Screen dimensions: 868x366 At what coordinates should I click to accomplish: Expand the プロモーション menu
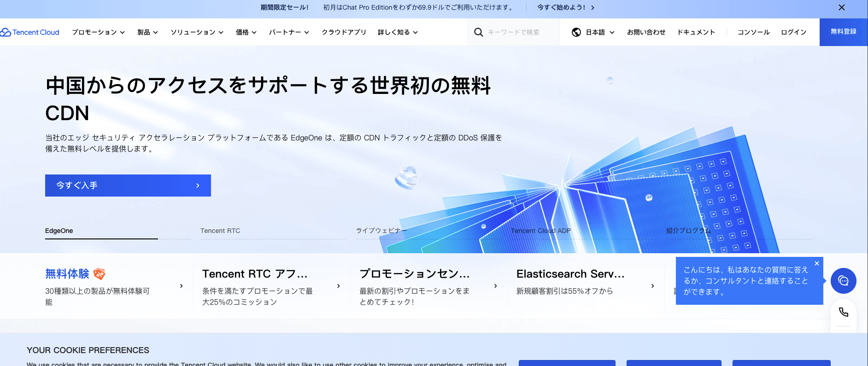coord(98,32)
